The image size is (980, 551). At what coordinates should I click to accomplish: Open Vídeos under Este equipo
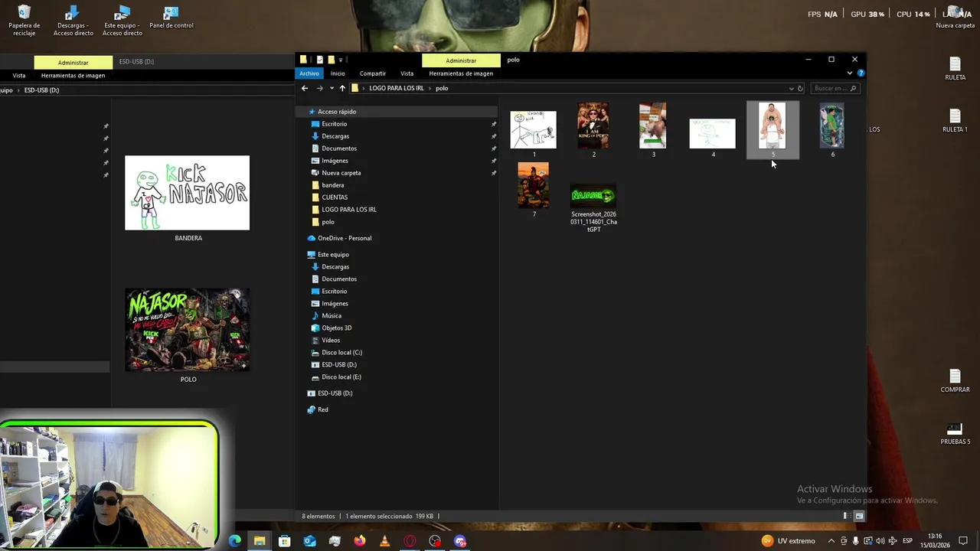tap(331, 341)
